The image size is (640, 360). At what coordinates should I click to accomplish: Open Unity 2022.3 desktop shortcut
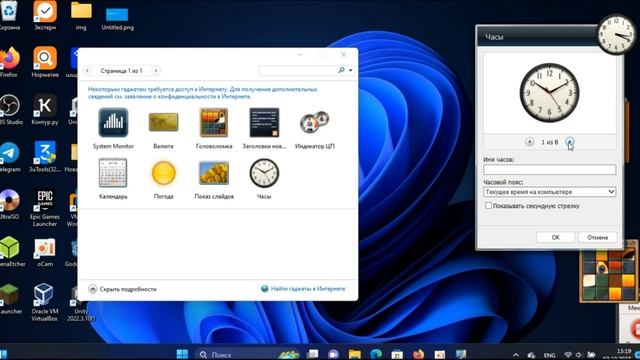80,303
